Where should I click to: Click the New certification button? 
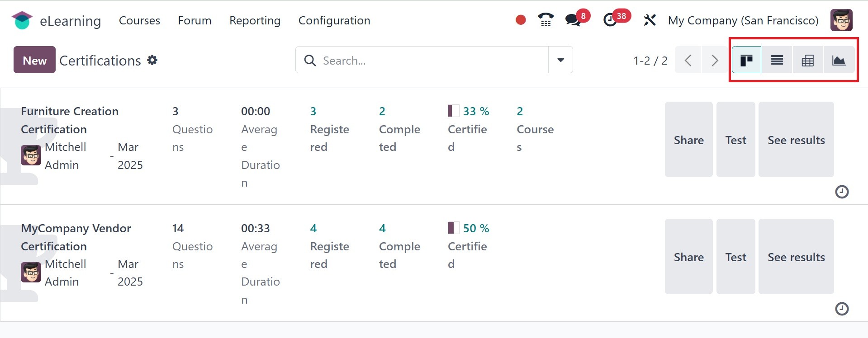pos(34,60)
